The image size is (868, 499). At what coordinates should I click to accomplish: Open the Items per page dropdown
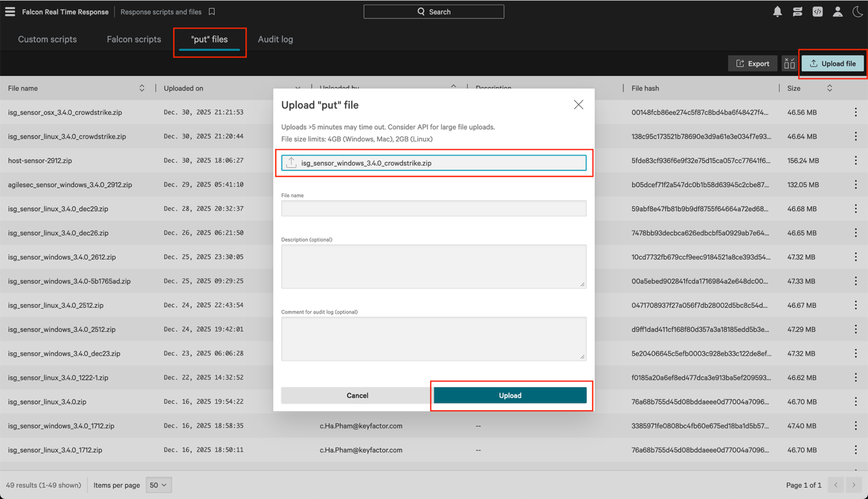(158, 485)
